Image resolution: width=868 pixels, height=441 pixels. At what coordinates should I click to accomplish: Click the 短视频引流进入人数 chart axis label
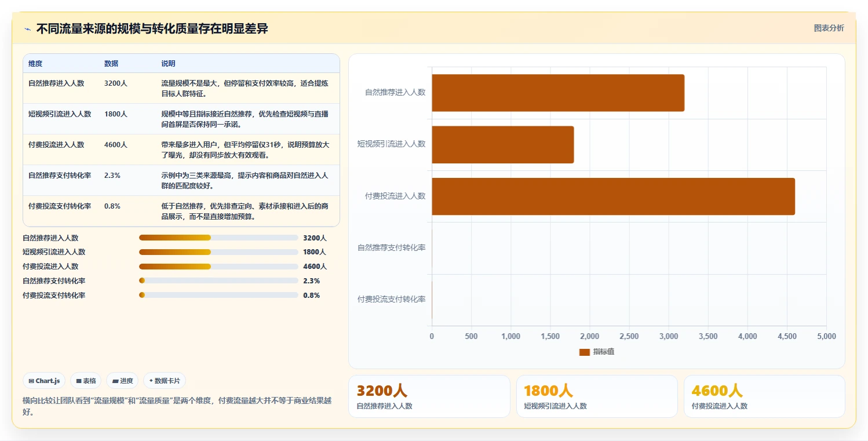[392, 144]
